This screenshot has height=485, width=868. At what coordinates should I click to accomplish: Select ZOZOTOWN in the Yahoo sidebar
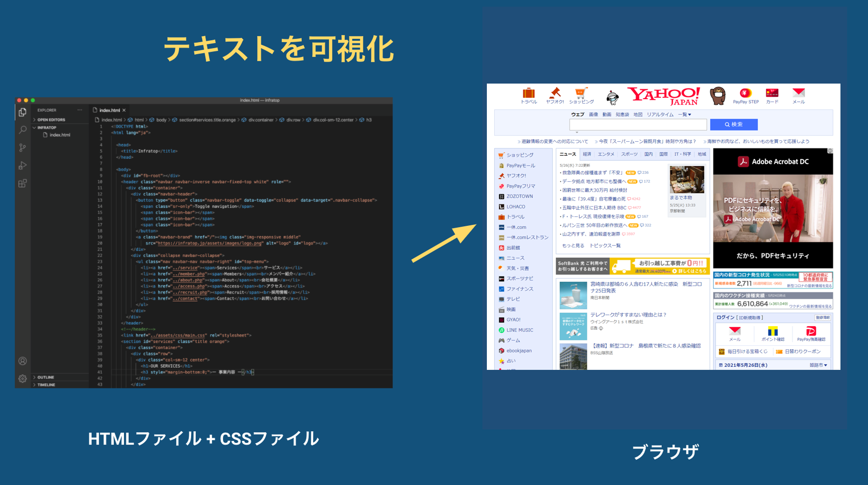coord(520,196)
